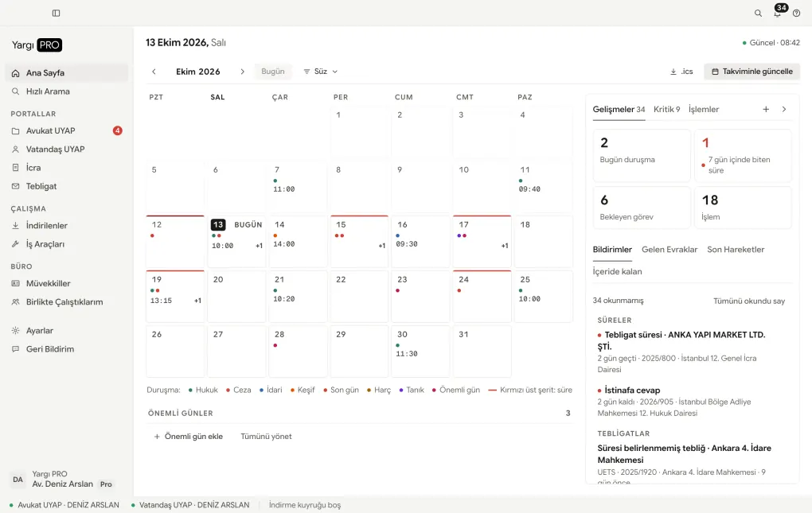Switch to Gelişmeler tab
The height and width of the screenshot is (513, 812).
point(619,109)
